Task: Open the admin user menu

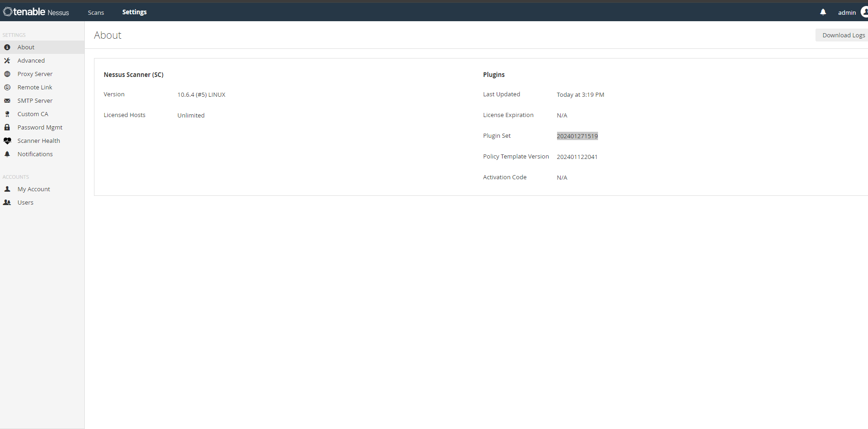Action: [847, 12]
